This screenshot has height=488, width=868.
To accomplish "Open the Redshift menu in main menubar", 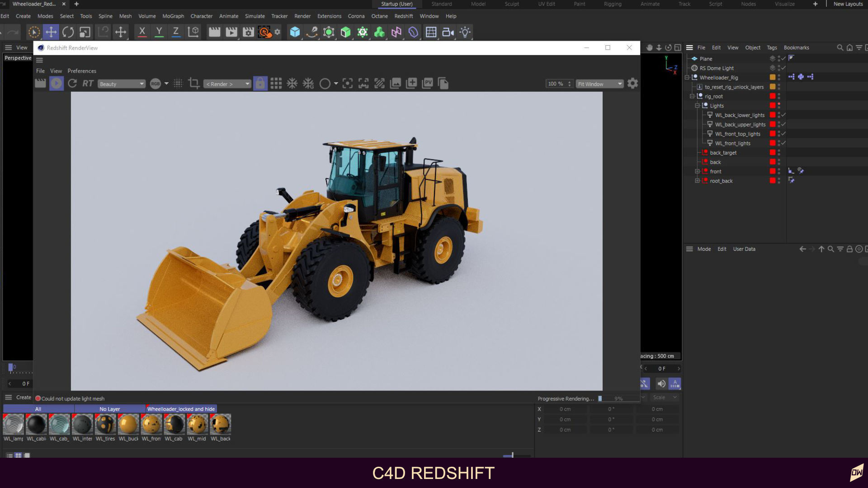I will (403, 16).
